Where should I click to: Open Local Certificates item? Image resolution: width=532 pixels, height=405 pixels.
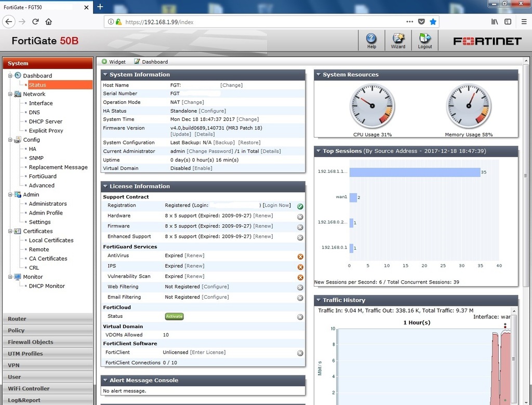[51, 240]
